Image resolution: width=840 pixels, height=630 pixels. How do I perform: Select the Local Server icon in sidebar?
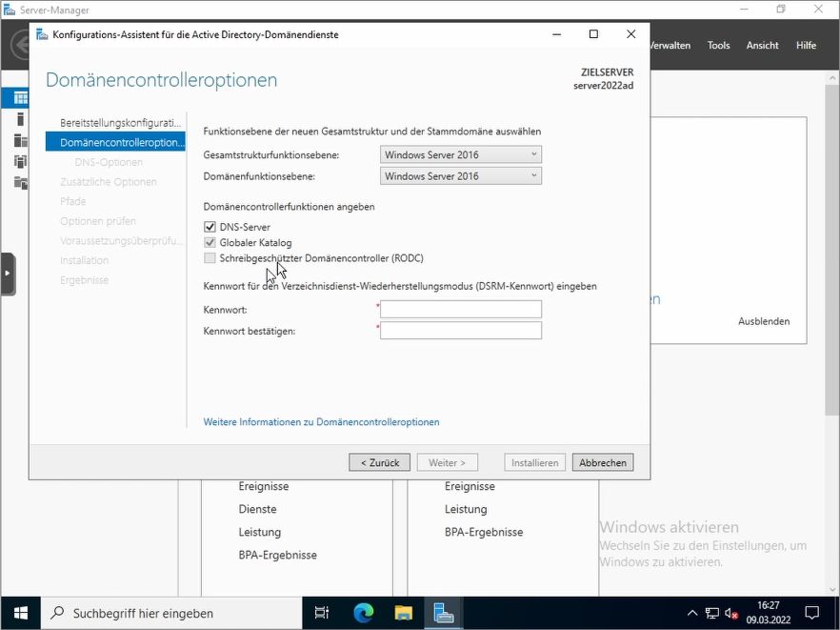[21, 119]
